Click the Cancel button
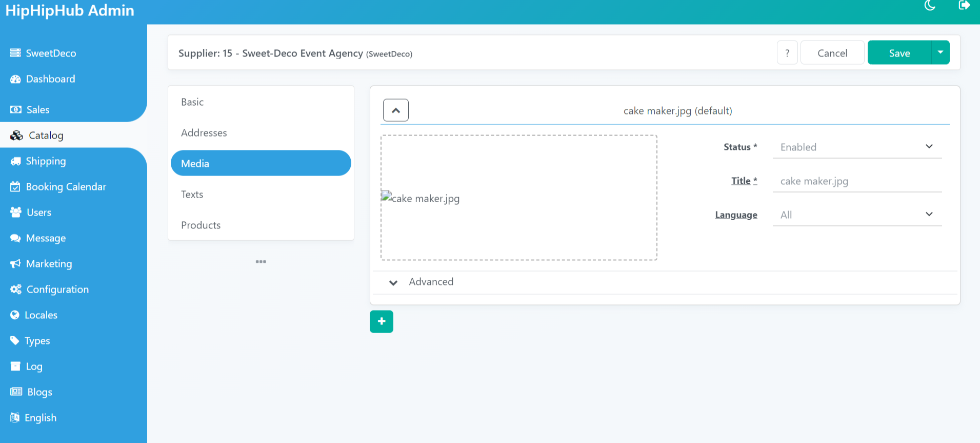The image size is (980, 443). click(832, 53)
